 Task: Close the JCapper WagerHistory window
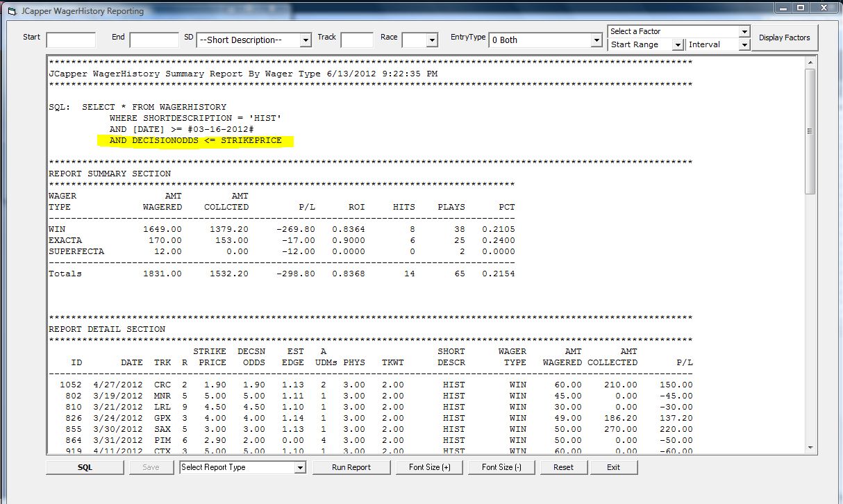point(824,8)
